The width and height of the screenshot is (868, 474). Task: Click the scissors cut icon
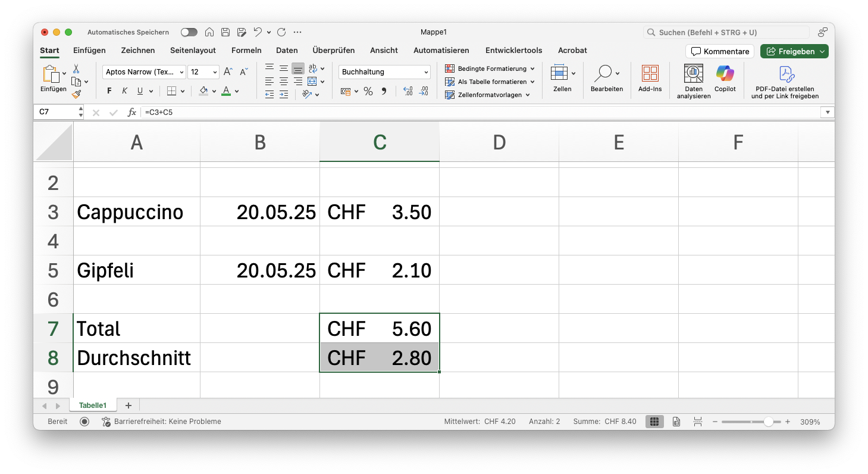click(76, 69)
